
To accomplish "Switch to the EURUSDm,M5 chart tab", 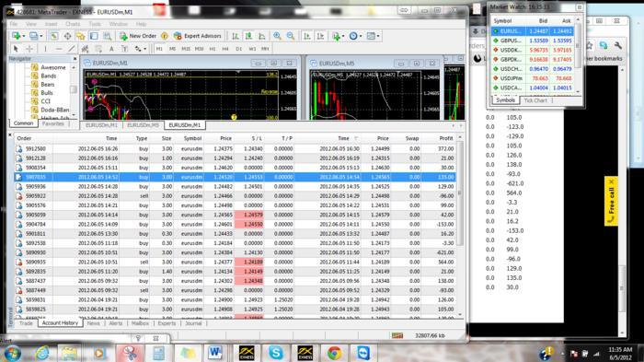I will click(x=143, y=125).
